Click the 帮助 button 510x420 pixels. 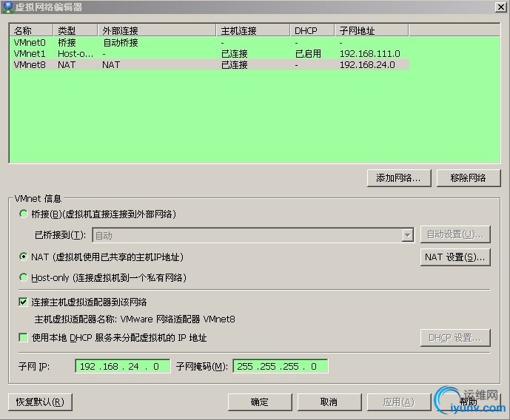click(x=469, y=402)
